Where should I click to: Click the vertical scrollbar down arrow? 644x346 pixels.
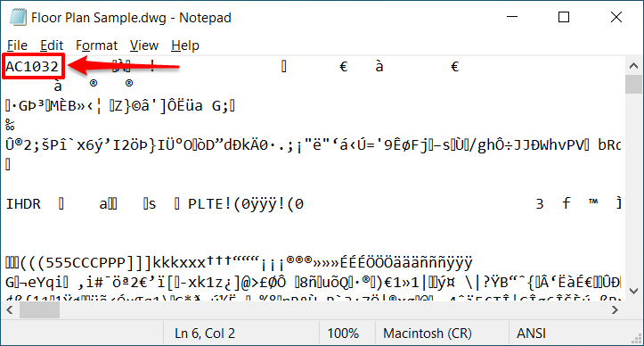click(633, 292)
